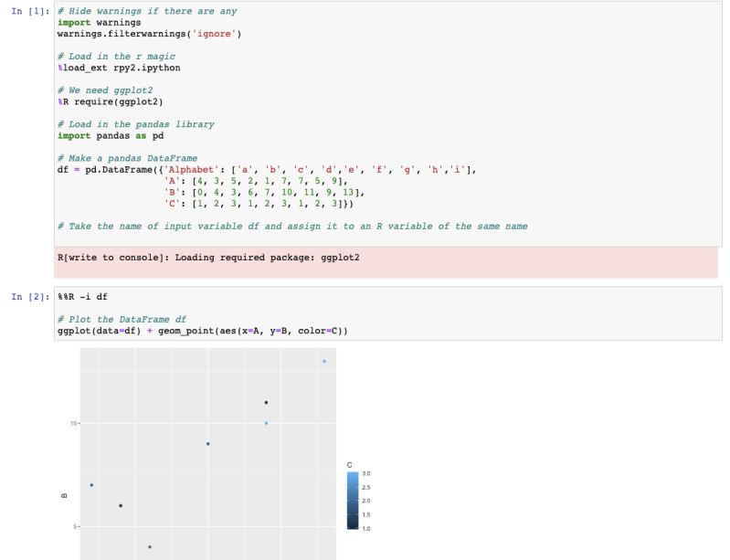Screen dimensions: 730x560
Task: Click the 'A': [4, 3, 5...] list line
Action: (x=256, y=181)
